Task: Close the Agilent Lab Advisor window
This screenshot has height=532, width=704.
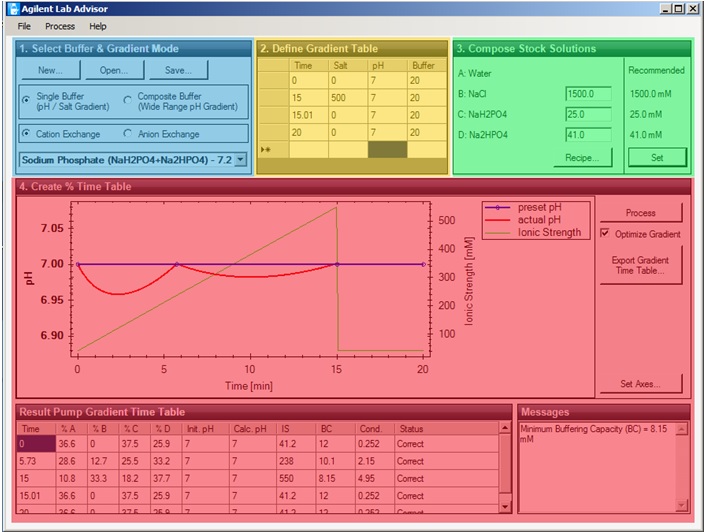Action: pyautogui.click(x=693, y=9)
